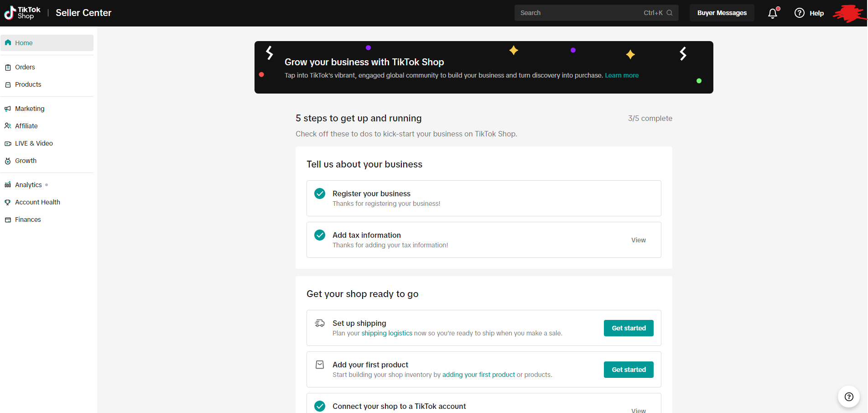Viewport: 868px width, 413px height.
Task: Click the 3/5 complete progress text
Action: pos(650,118)
